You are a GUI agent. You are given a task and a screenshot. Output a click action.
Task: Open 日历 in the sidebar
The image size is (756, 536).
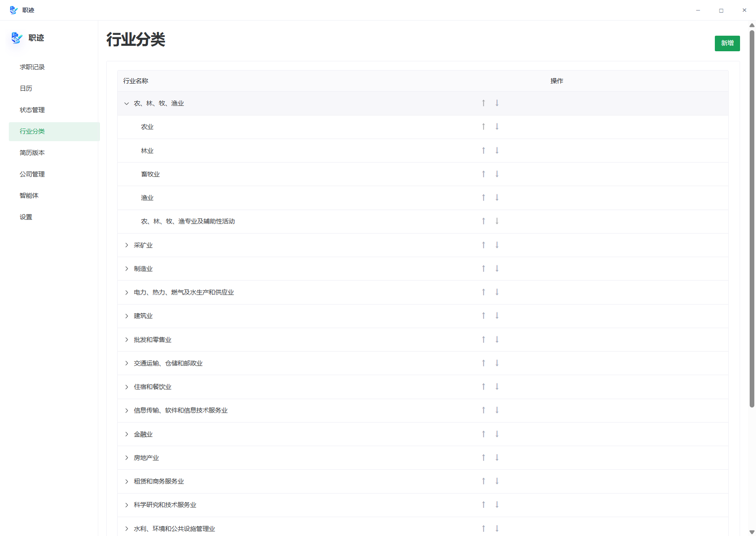click(x=54, y=89)
